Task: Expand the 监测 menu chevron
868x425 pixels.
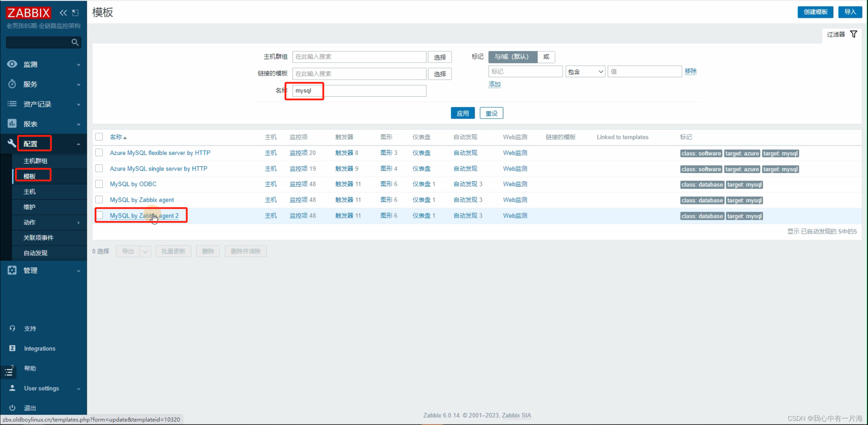Action: [79, 65]
